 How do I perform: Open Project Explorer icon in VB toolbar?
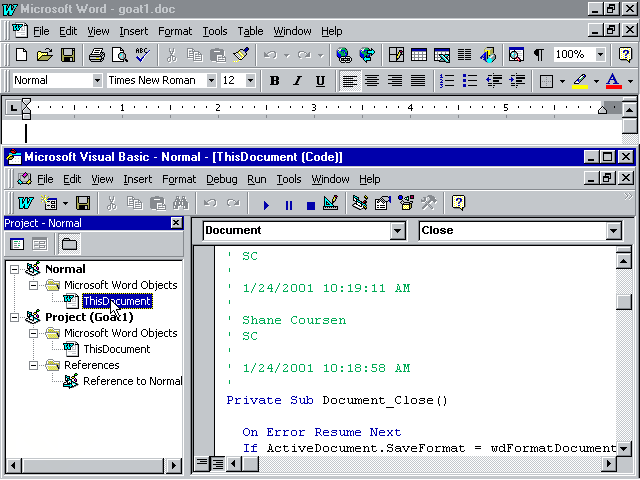point(360,203)
